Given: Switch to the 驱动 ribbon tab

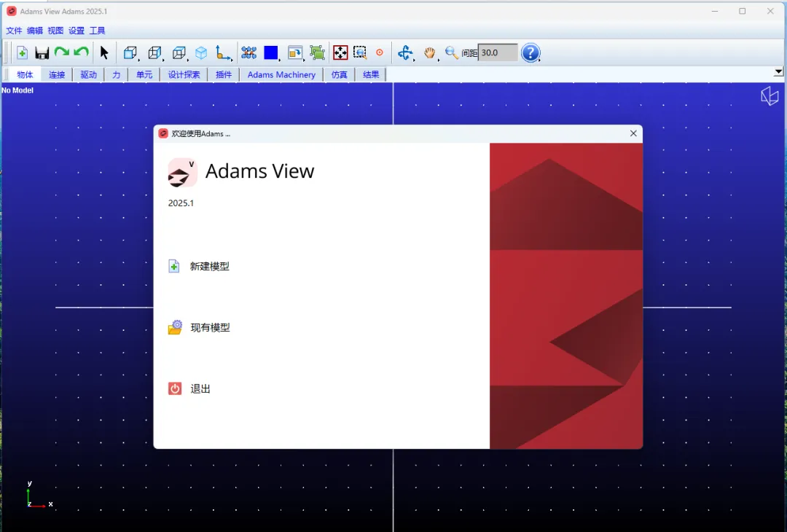Looking at the screenshot, I should coord(88,75).
